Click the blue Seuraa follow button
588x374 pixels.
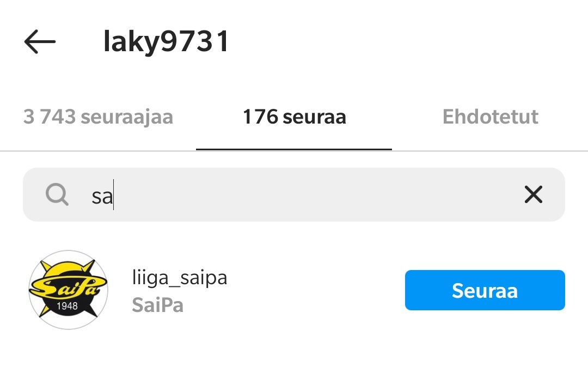coord(485,290)
